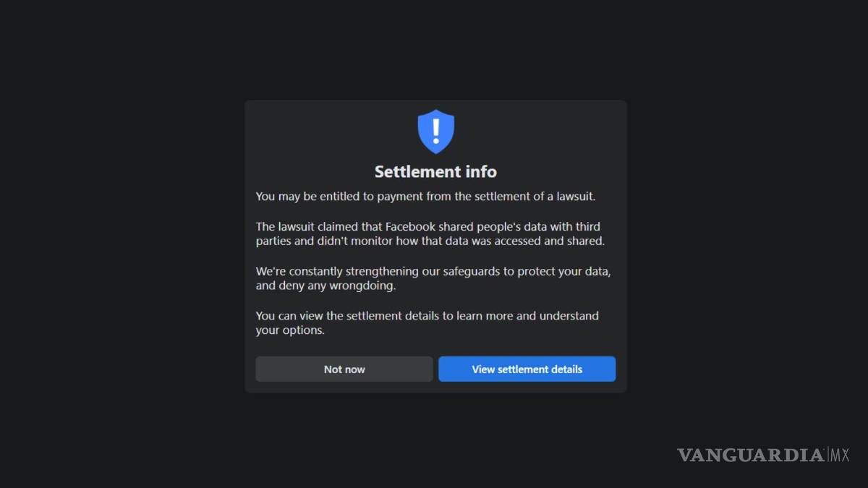Click the dark background outside the dialog

(109, 246)
